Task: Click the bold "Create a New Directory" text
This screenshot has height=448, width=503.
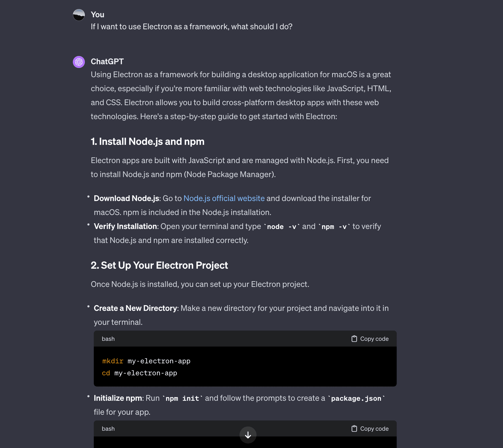Action: 135,308
